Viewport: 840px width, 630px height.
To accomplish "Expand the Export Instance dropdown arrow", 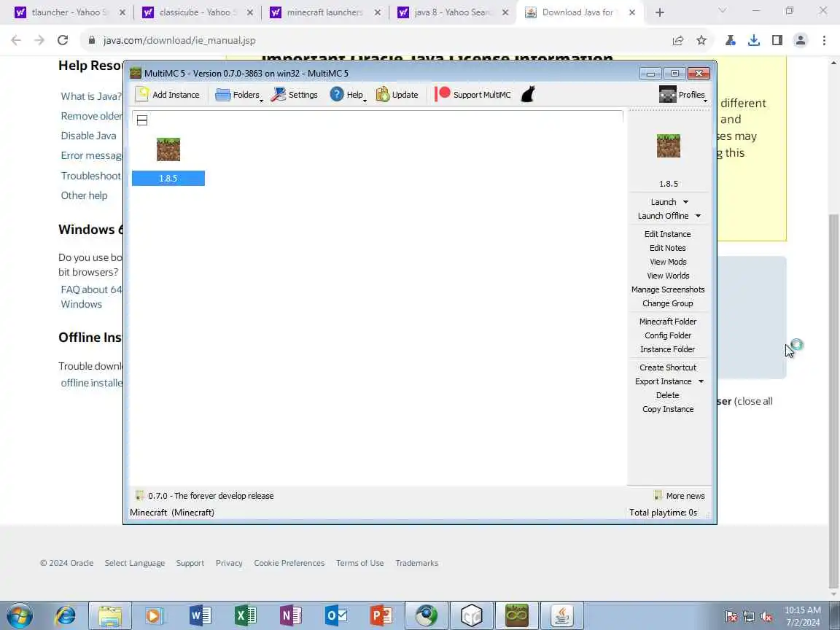I will [x=701, y=381].
